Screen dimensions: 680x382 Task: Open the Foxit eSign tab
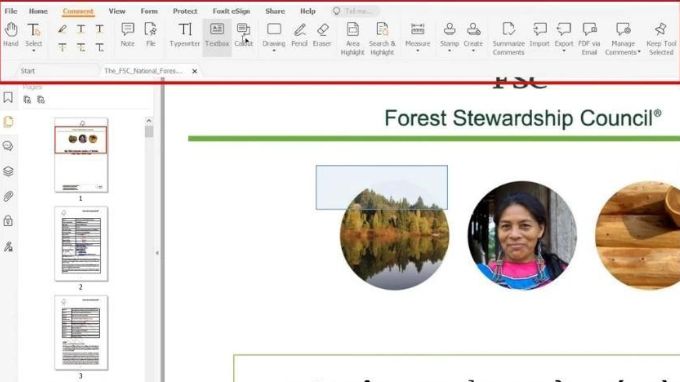point(231,11)
